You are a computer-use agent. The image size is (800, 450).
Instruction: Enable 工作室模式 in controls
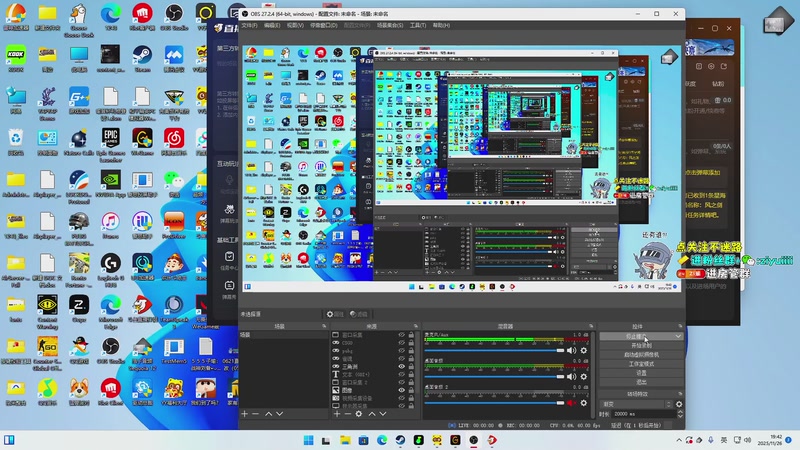tap(641, 364)
